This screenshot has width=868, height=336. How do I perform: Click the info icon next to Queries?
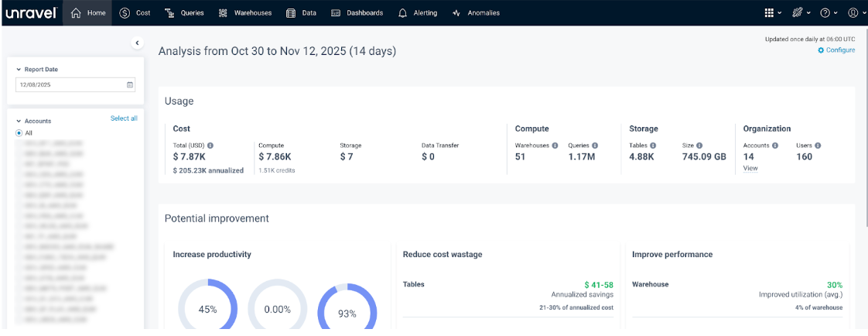(x=595, y=146)
